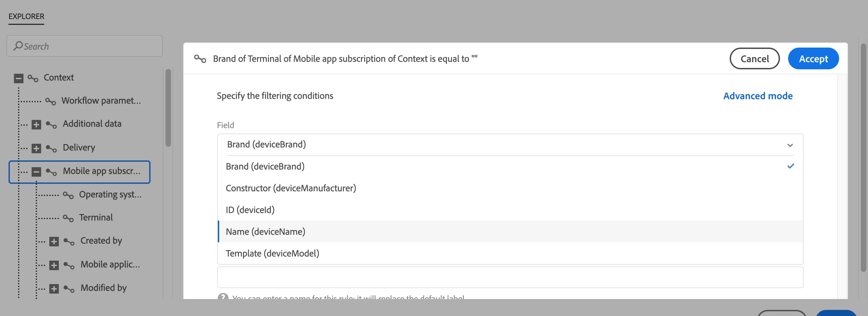Expand the Modified by node
The image size is (868, 316).
coord(54,288)
